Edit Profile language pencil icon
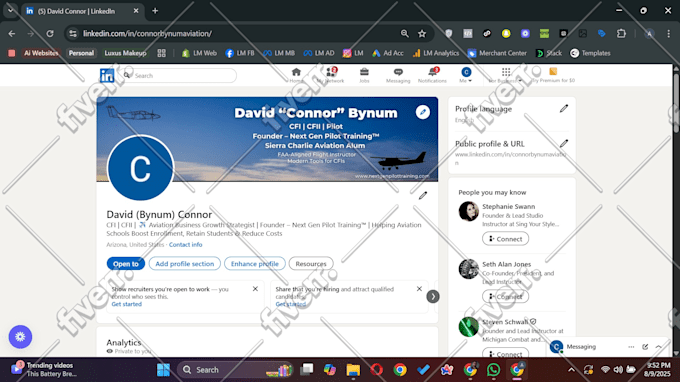 (x=563, y=109)
